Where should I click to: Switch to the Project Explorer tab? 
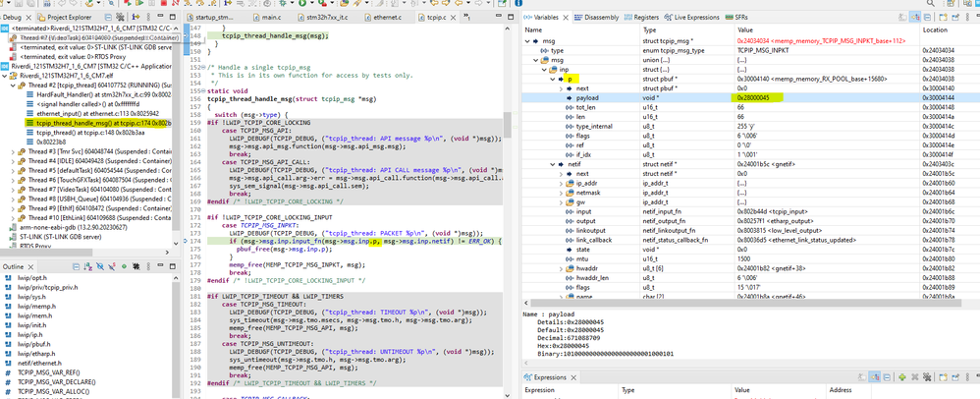pyautogui.click(x=66, y=17)
